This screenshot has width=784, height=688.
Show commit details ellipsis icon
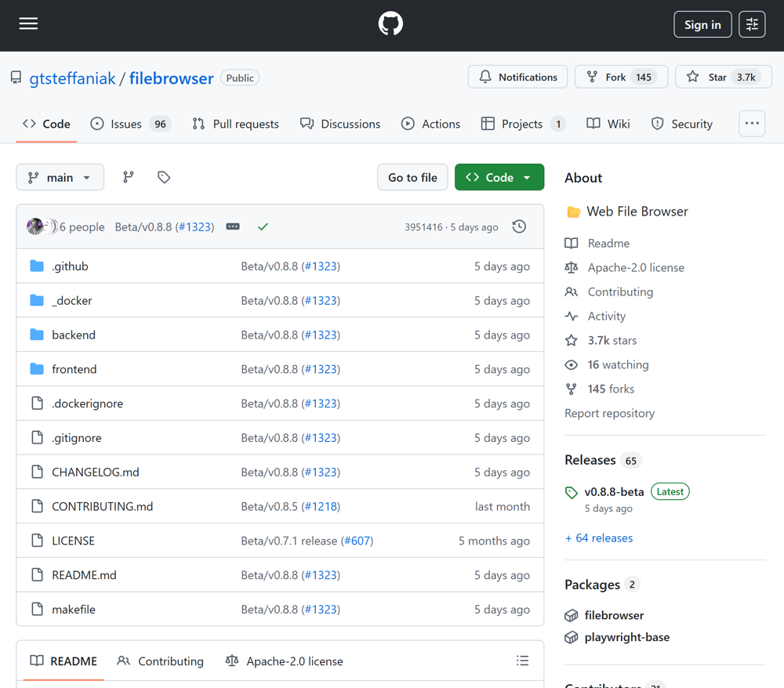click(x=233, y=226)
